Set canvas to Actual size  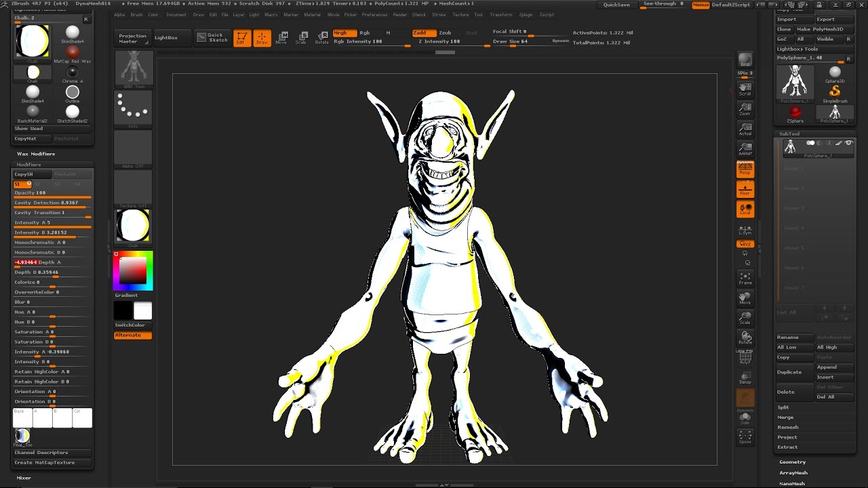coord(745,129)
